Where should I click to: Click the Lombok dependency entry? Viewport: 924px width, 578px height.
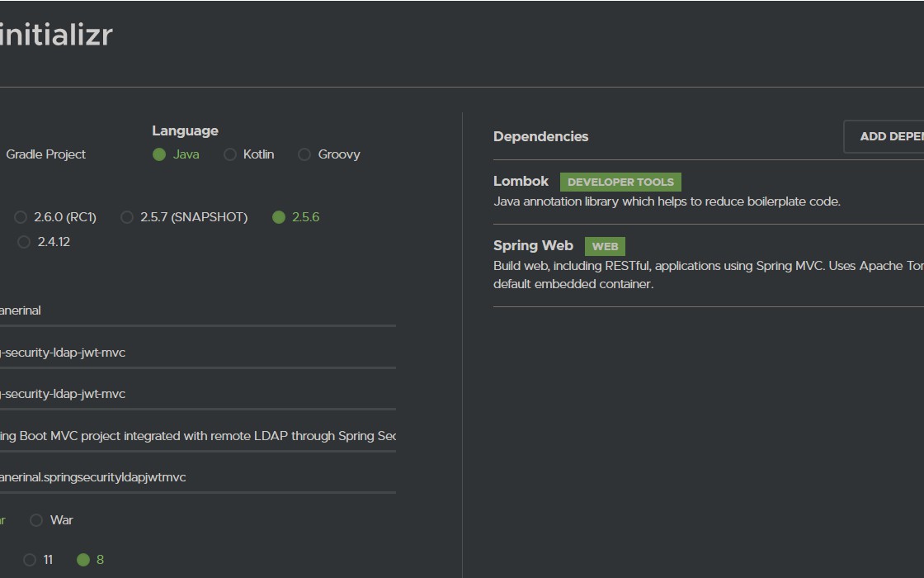coord(521,182)
